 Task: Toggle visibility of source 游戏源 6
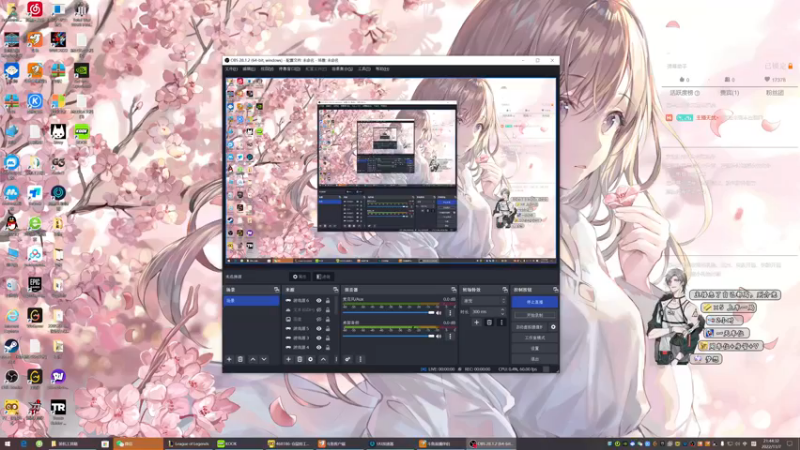pos(319,301)
